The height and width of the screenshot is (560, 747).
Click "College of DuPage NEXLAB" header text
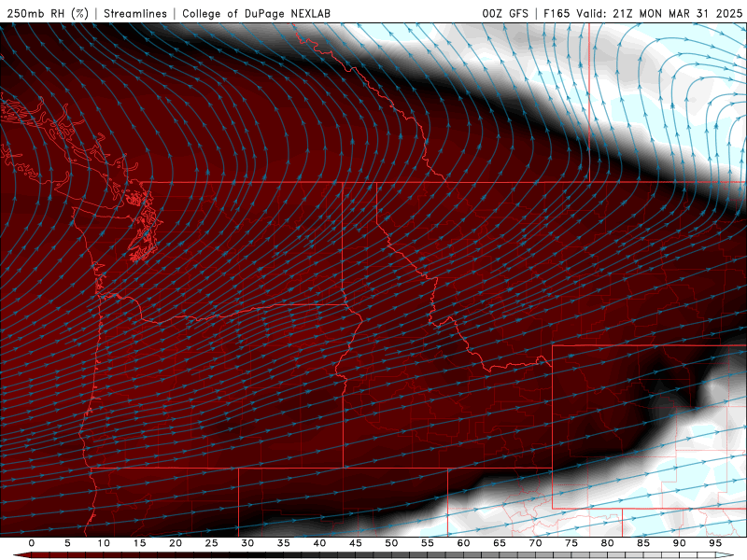click(256, 13)
